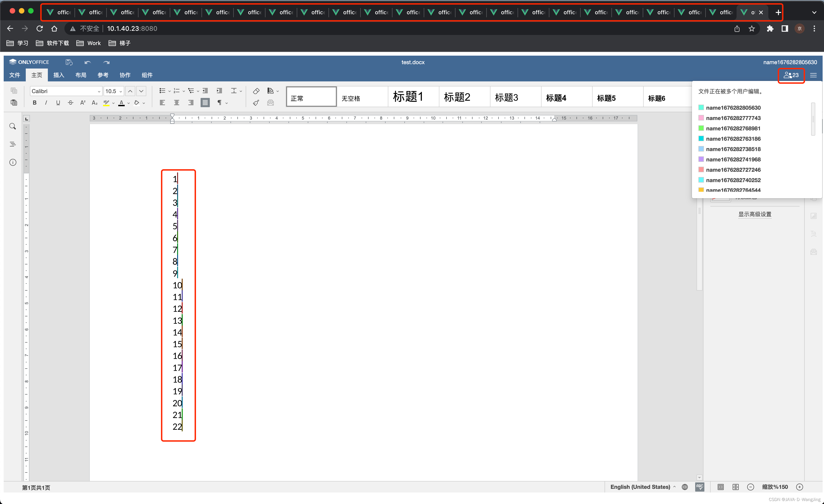Select the 正常 paragraph style

pos(310,98)
